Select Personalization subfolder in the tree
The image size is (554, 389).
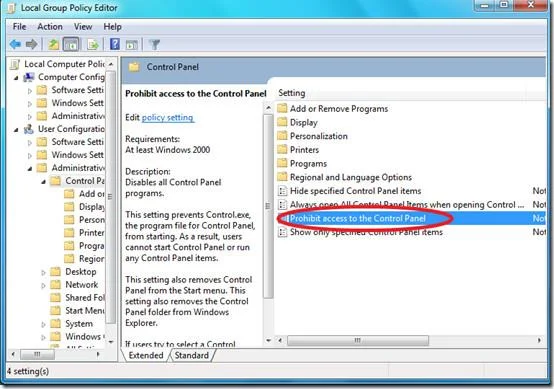pyautogui.click(x=92, y=219)
